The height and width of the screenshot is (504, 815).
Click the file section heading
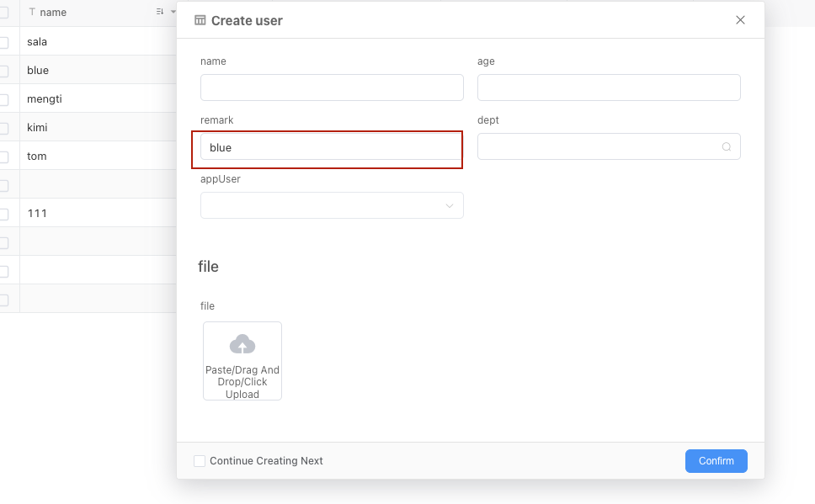(x=208, y=266)
